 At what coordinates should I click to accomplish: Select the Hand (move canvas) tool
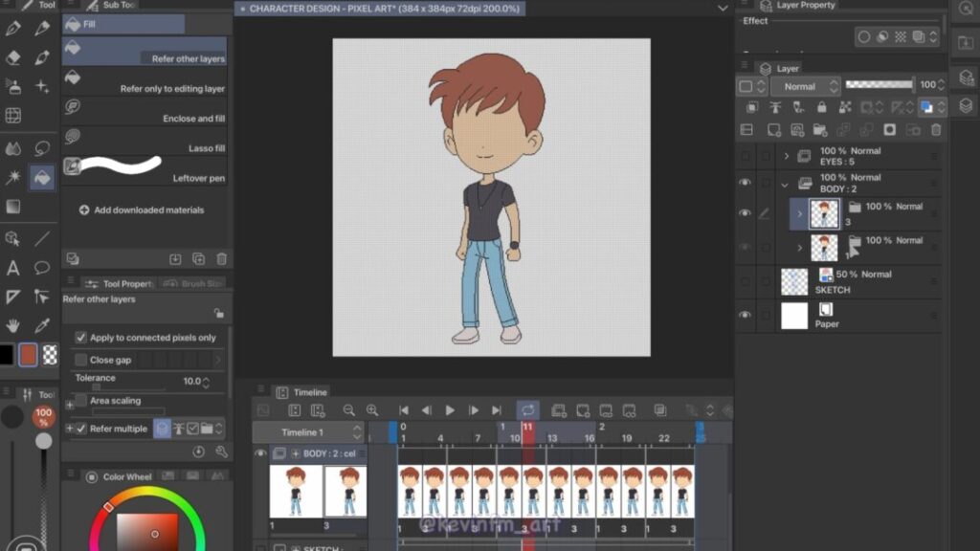pos(13,326)
